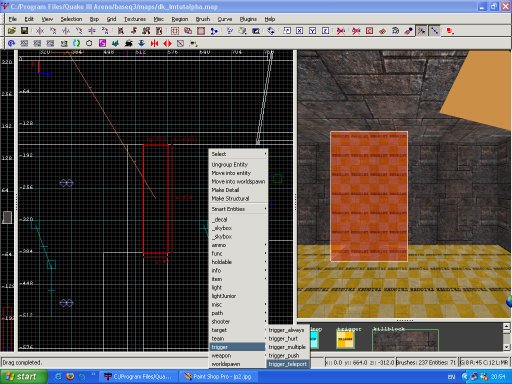
Task: Open the File menu
Action: tap(13, 19)
